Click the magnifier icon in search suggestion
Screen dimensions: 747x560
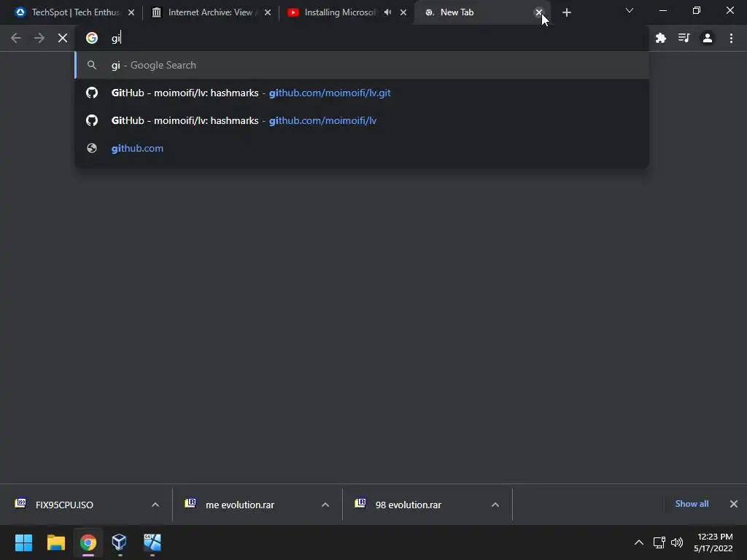92,65
